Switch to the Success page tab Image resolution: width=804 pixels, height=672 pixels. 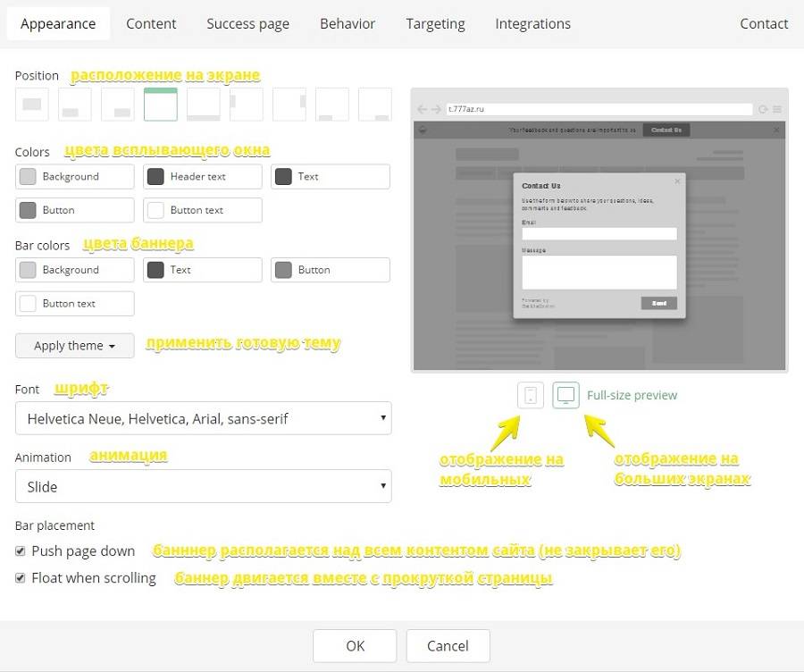pos(247,23)
